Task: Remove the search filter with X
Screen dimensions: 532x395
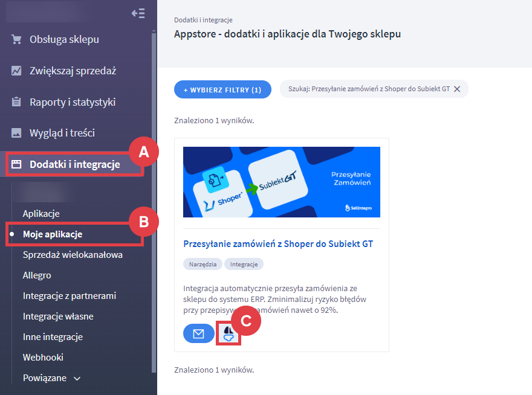Action: [x=457, y=89]
